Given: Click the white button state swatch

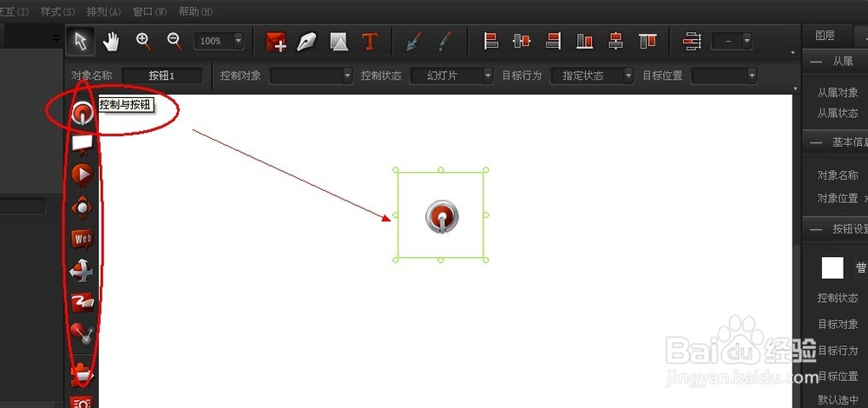Looking at the screenshot, I should pos(832,268).
